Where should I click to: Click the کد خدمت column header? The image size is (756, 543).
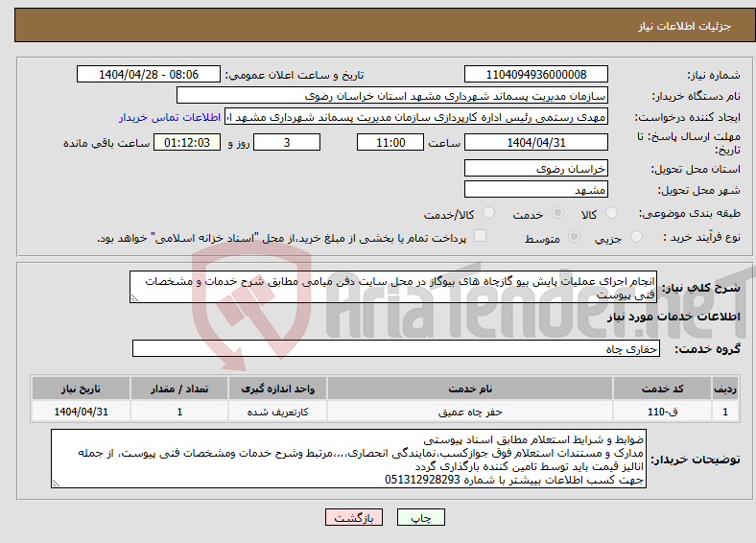663,389
